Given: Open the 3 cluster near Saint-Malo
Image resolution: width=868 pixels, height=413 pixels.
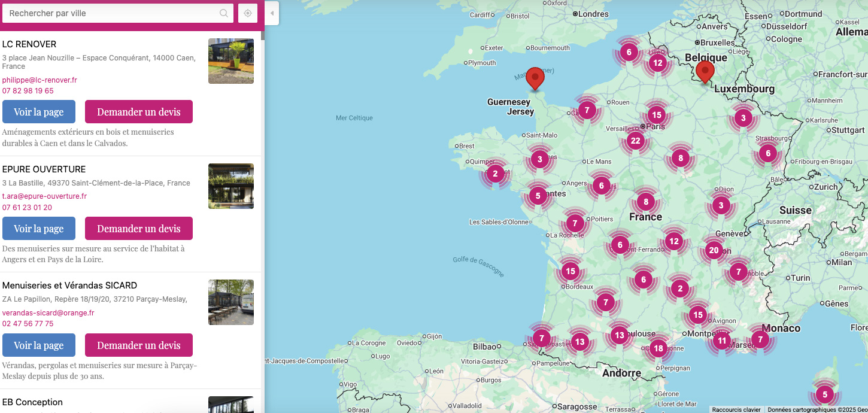Looking at the screenshot, I should pos(540,159).
